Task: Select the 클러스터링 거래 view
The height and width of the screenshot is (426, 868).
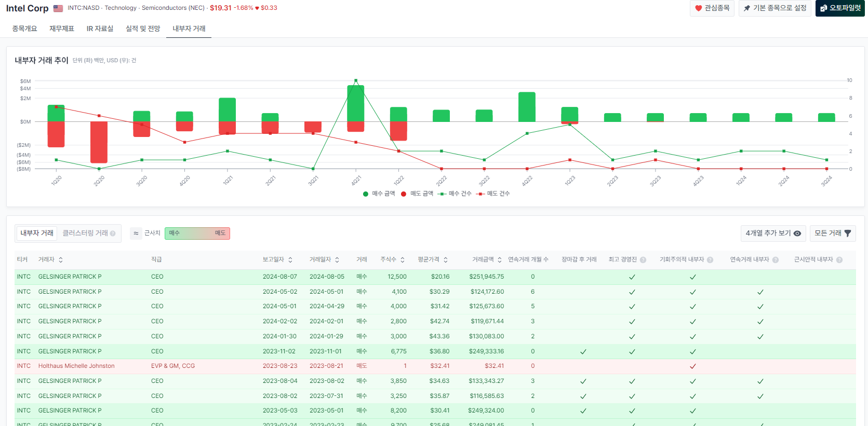Action: click(85, 233)
